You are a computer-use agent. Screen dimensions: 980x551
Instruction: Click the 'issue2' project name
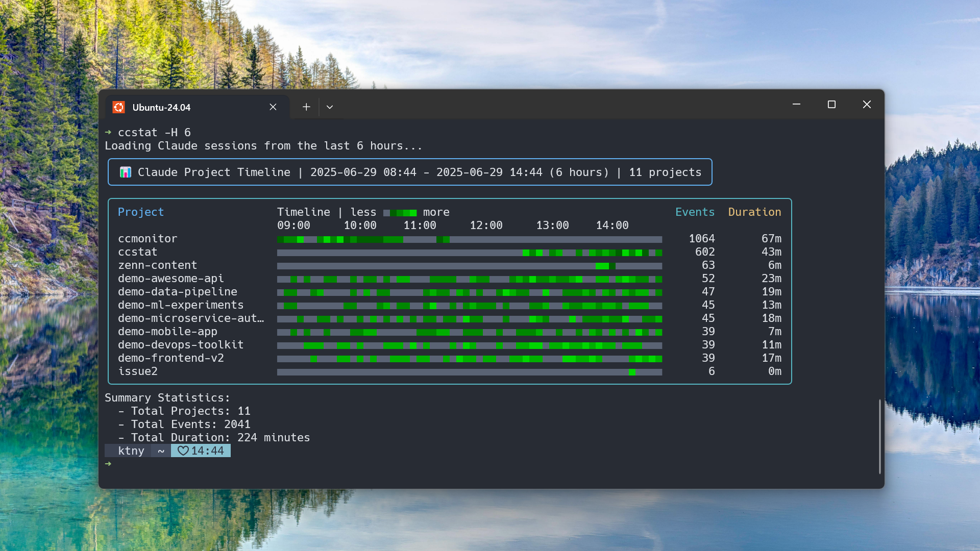pos(138,371)
